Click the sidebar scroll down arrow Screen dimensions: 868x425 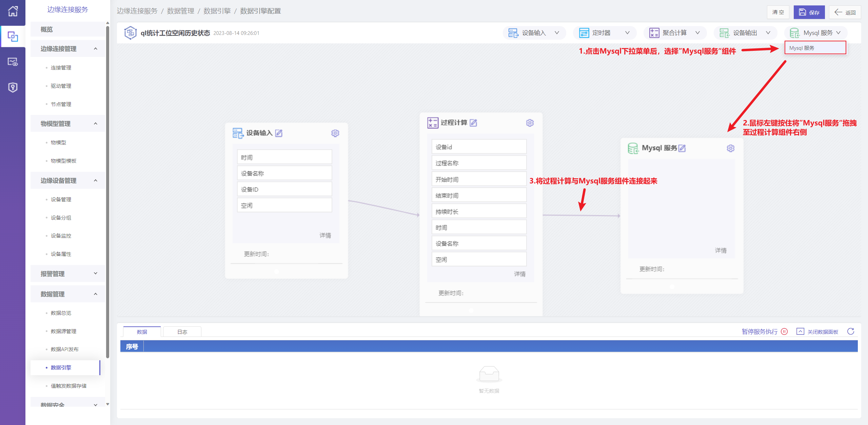[107, 404]
